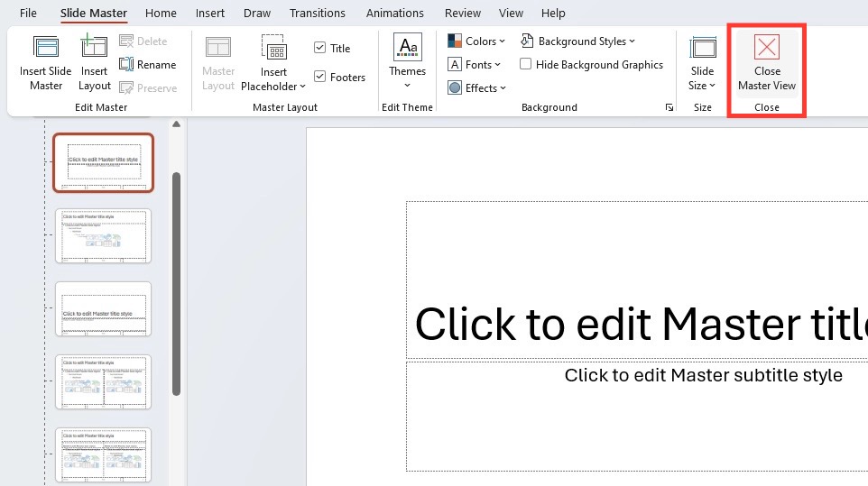Click the Rename layout icon
The image size is (868, 486).
point(126,64)
